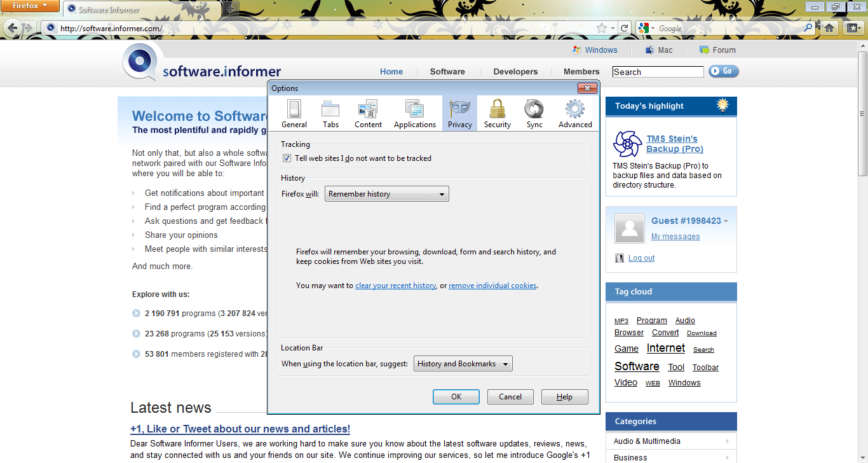Open the Advanced gear settings panel
This screenshot has width=868, height=463.
(x=574, y=113)
